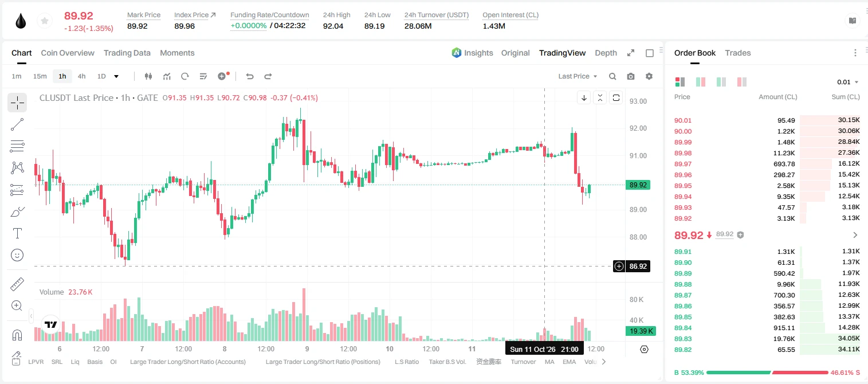Open the Trading Data tab
Screen dimensions: 868x384
[x=127, y=53]
